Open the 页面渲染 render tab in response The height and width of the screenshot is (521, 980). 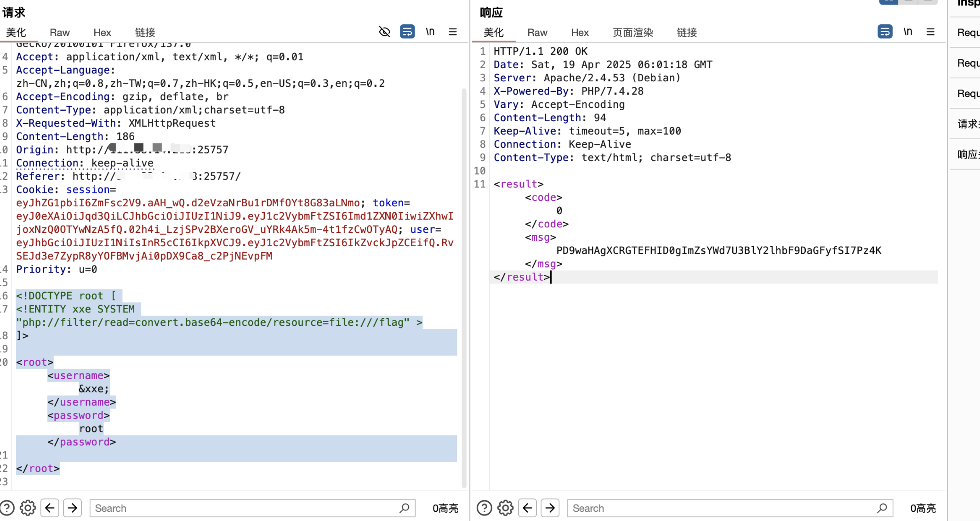632,33
